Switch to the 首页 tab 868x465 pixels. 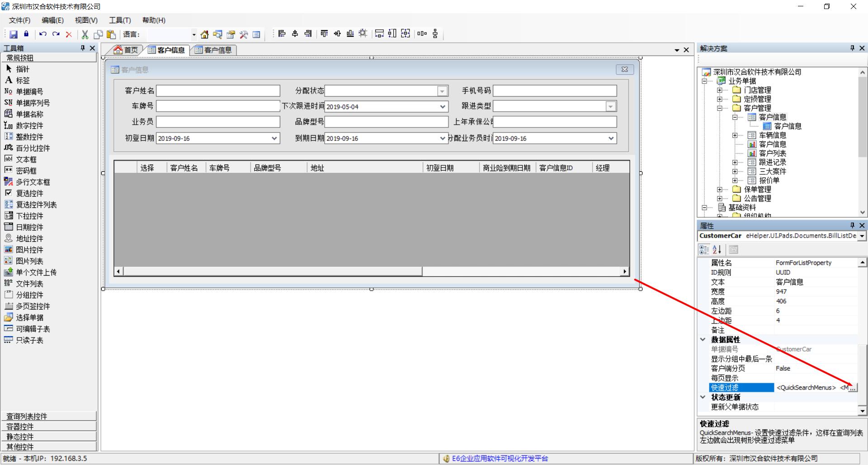coord(126,50)
